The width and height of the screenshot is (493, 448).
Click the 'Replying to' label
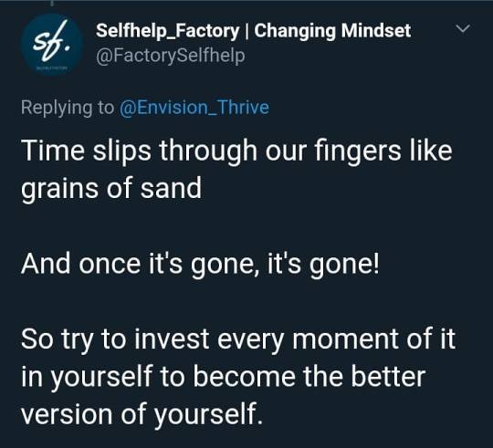click(68, 108)
